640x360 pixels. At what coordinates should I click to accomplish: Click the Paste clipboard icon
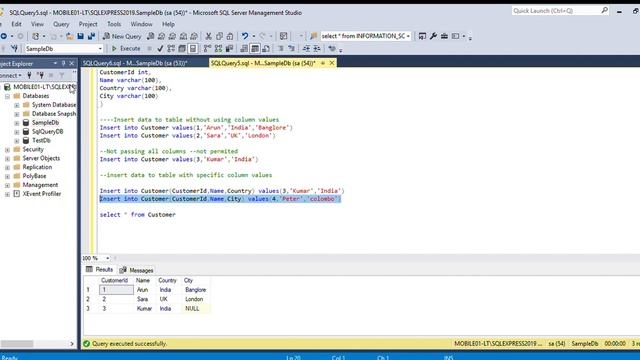tap(230, 36)
